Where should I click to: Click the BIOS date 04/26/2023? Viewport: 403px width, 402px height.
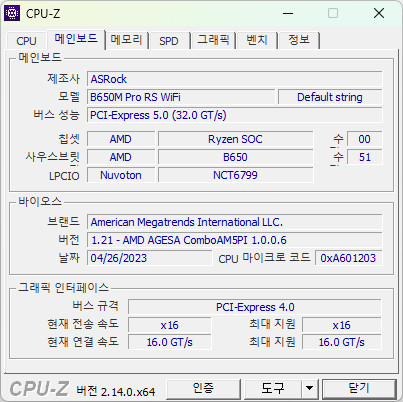point(149,258)
